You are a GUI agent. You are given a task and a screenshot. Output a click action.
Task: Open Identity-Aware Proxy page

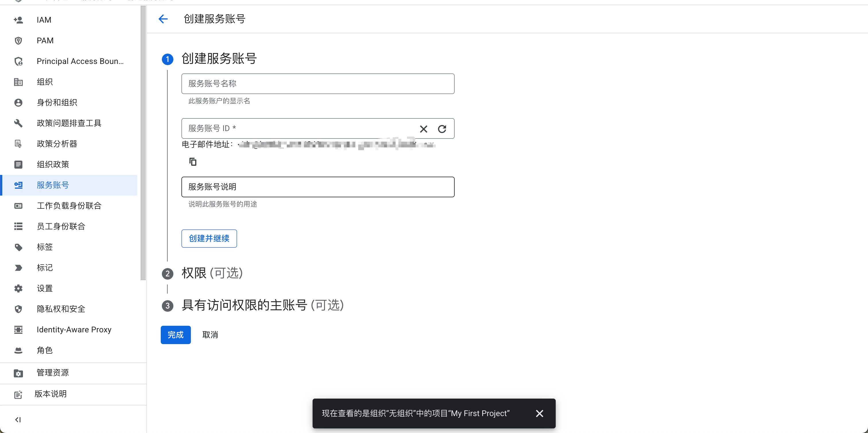point(74,330)
